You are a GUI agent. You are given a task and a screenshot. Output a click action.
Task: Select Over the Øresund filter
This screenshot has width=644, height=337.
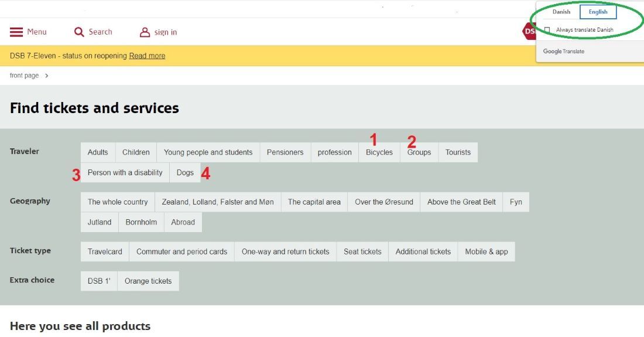(x=384, y=202)
